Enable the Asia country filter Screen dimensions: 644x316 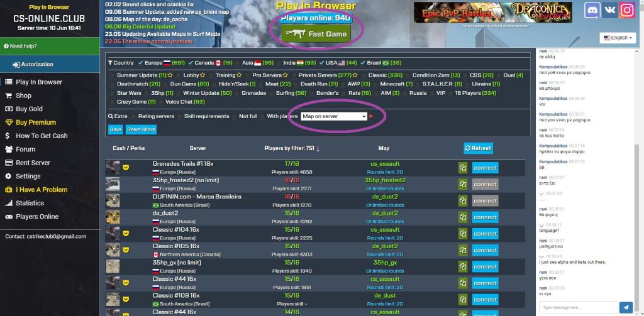(x=238, y=63)
